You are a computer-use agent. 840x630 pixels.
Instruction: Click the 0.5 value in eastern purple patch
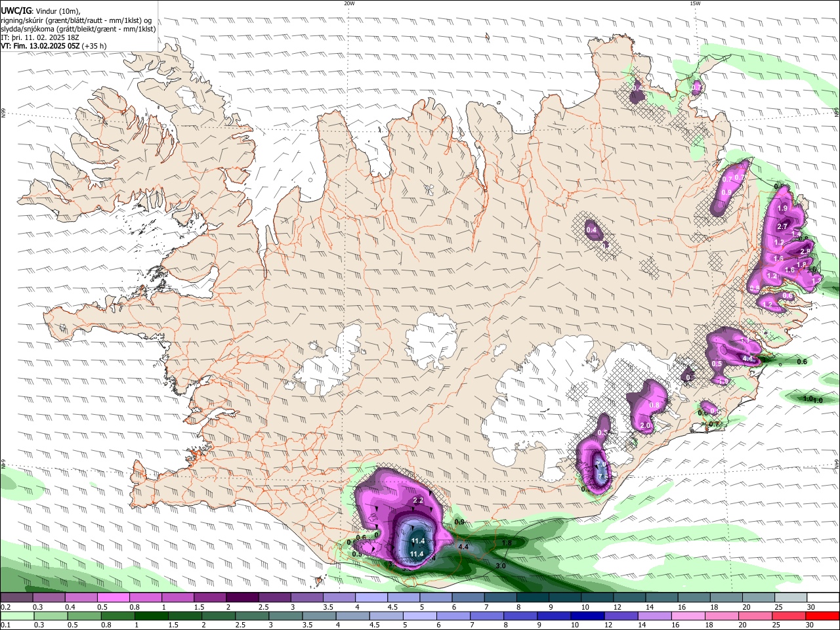click(x=717, y=364)
